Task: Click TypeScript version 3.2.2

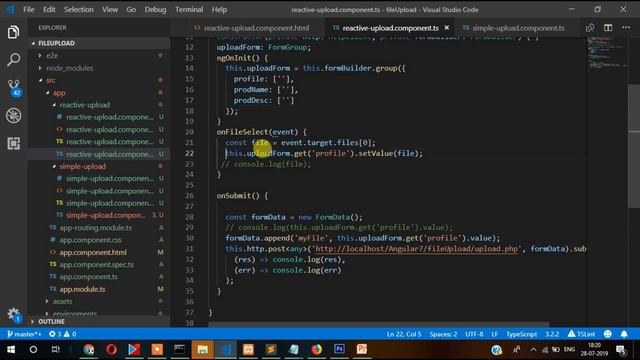Action: tap(552, 334)
